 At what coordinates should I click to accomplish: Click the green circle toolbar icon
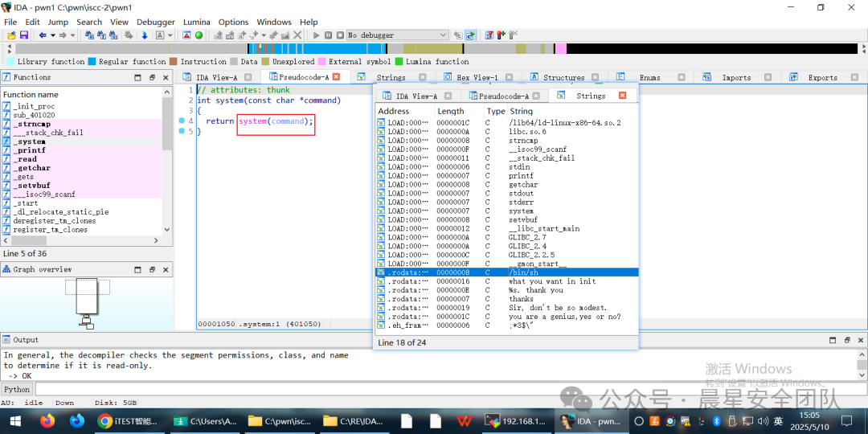[199, 35]
